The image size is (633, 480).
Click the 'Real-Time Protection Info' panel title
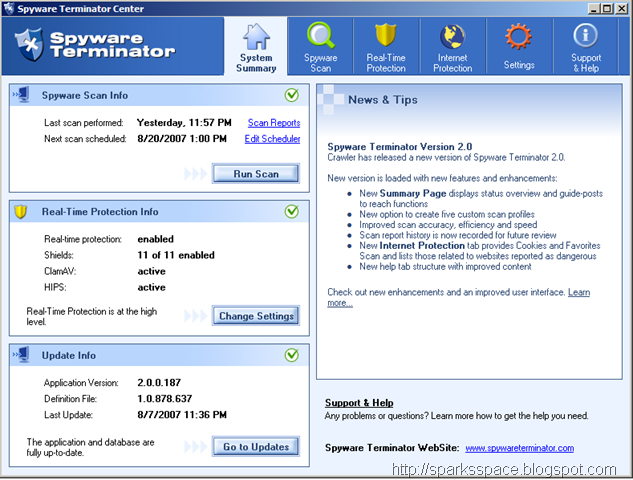coord(100,212)
